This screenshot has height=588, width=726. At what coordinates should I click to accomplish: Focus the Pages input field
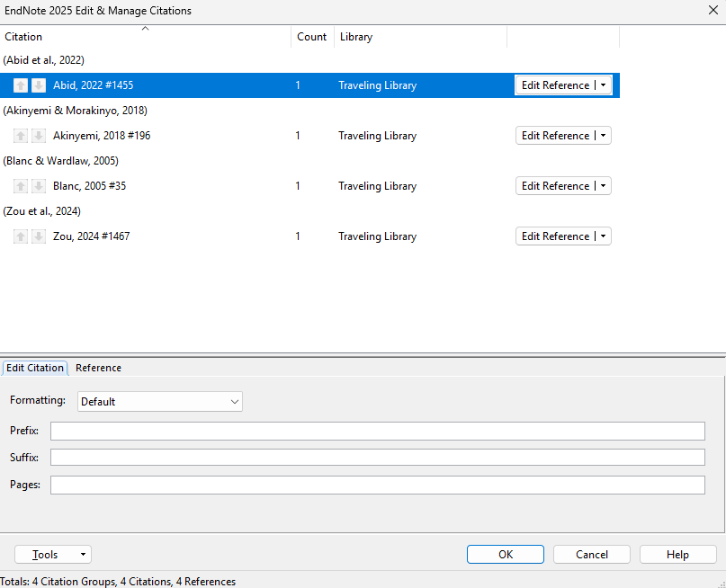coord(377,486)
